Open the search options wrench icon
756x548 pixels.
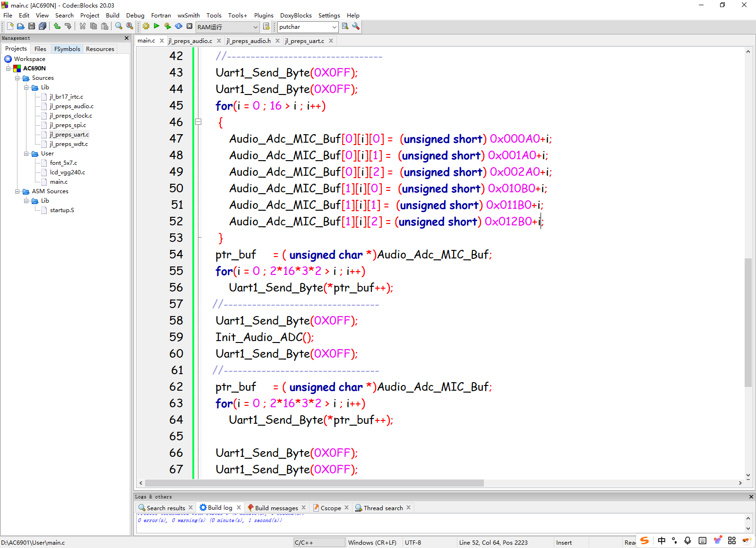coord(356,26)
